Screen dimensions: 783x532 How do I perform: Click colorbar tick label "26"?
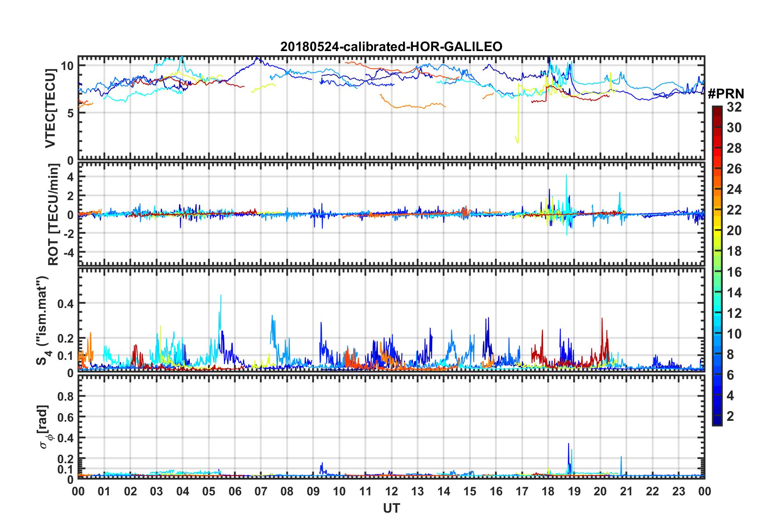(x=734, y=169)
